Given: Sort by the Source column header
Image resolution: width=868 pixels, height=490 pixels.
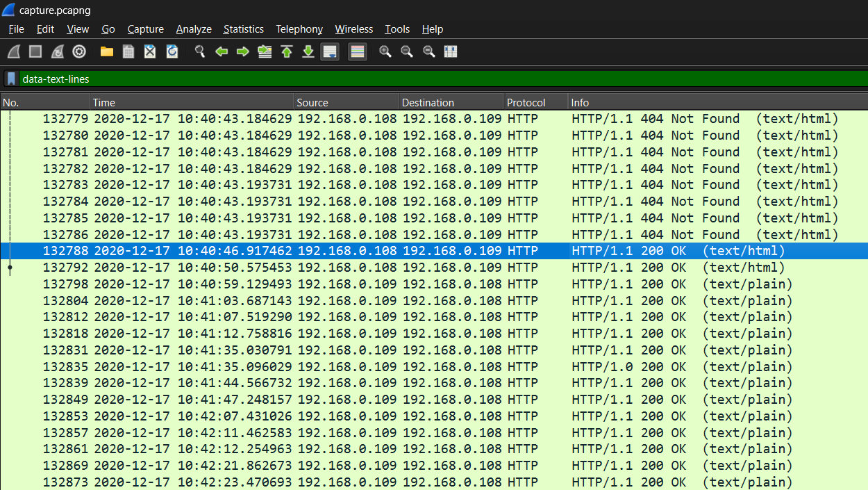Looking at the screenshot, I should tap(346, 102).
